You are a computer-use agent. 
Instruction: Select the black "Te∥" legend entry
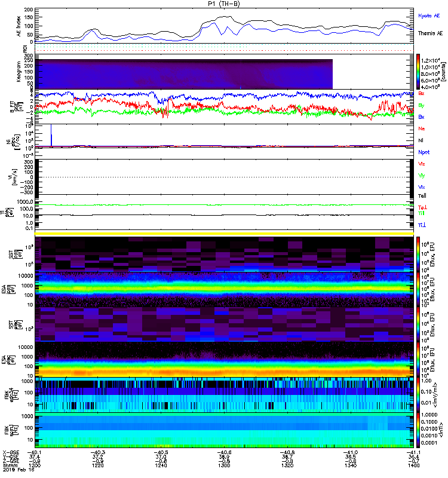click(x=422, y=196)
